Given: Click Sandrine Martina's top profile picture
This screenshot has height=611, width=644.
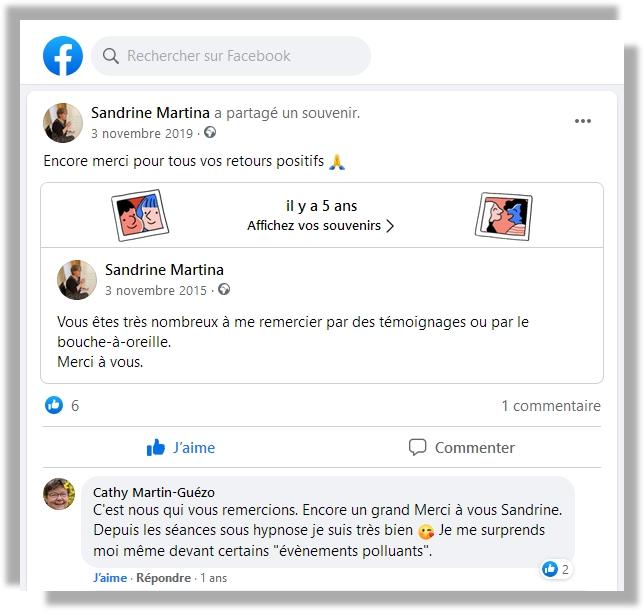Looking at the screenshot, I should [63, 123].
